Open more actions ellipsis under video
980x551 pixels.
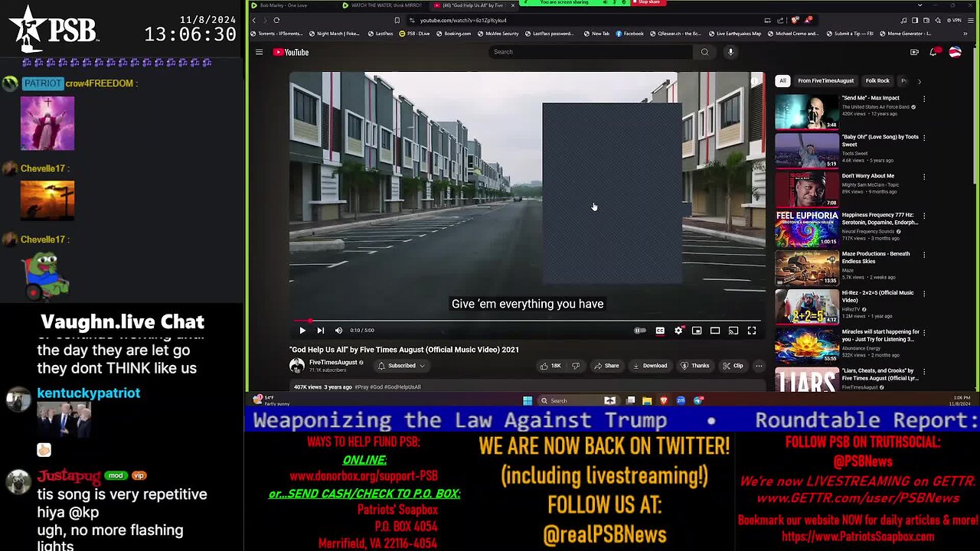[x=759, y=366]
